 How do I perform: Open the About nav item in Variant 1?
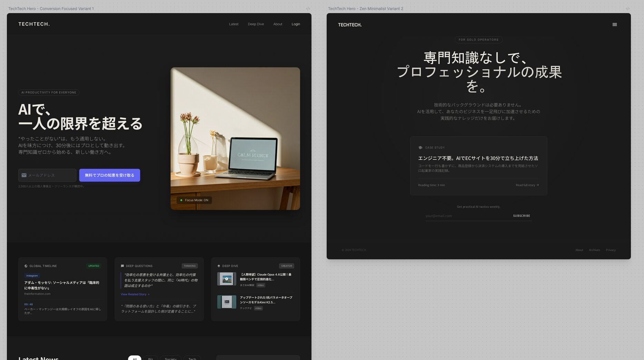[278, 24]
